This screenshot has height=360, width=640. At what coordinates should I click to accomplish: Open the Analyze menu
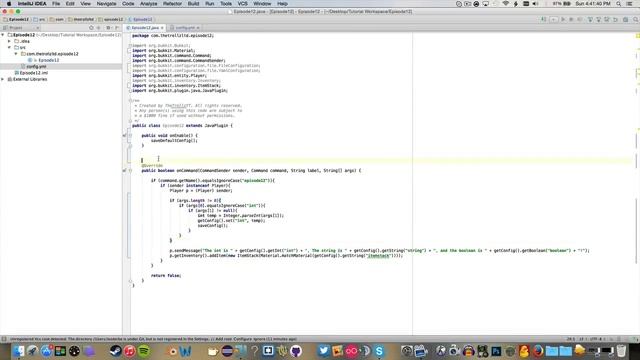point(149,4)
